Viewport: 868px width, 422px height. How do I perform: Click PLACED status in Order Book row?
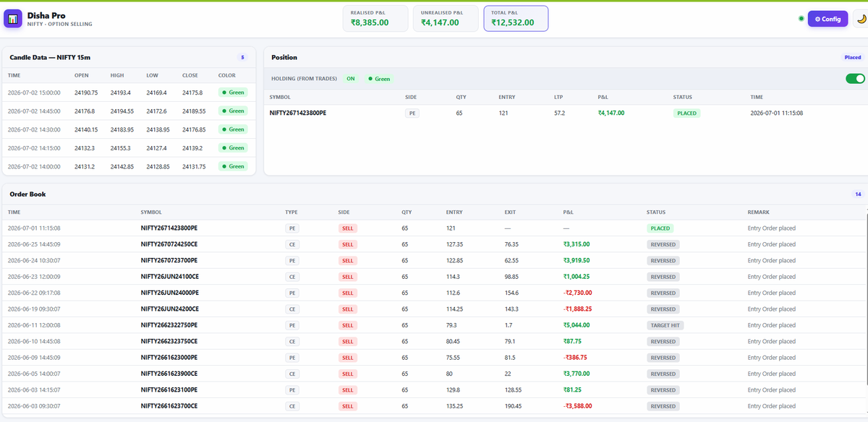(660, 228)
